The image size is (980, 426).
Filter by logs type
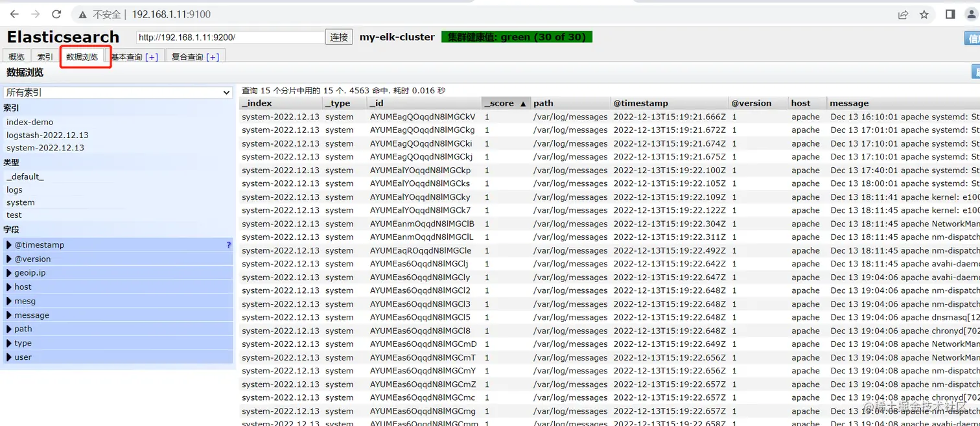tap(14, 189)
